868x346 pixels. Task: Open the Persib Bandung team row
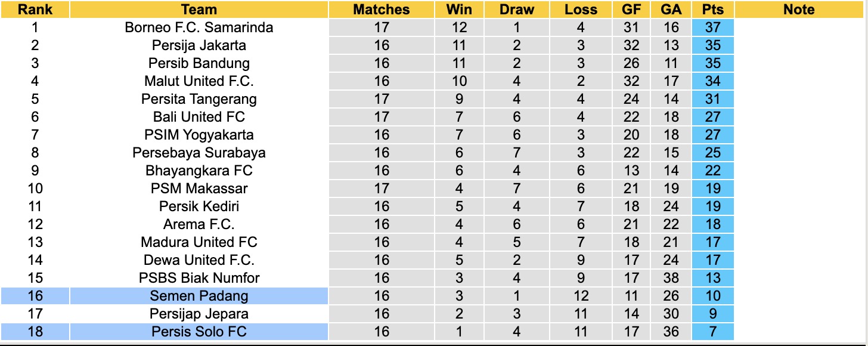click(199, 63)
